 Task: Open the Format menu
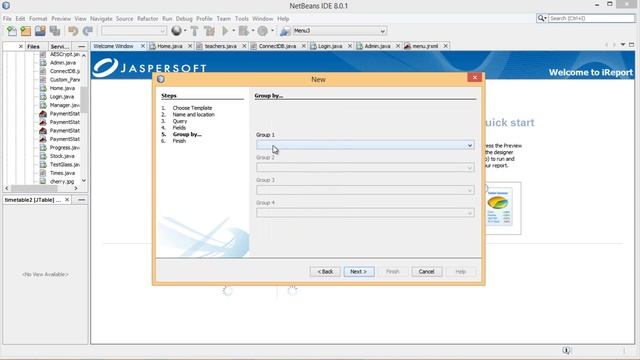38,19
